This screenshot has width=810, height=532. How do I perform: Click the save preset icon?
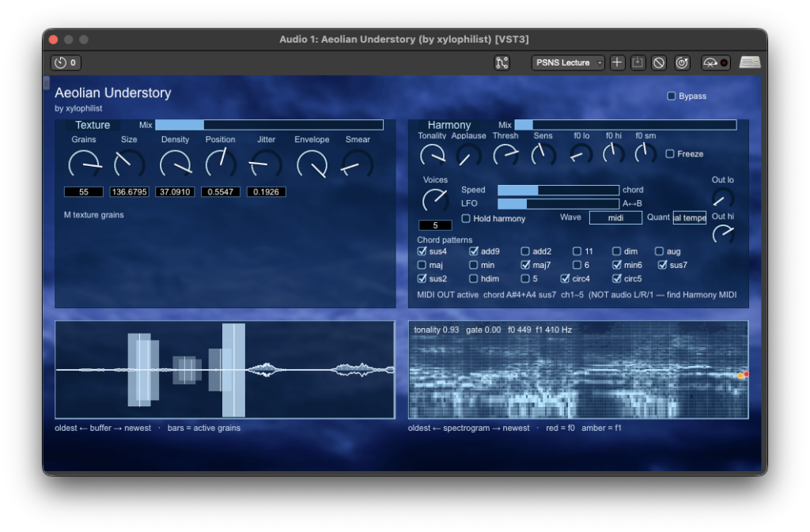coord(638,62)
